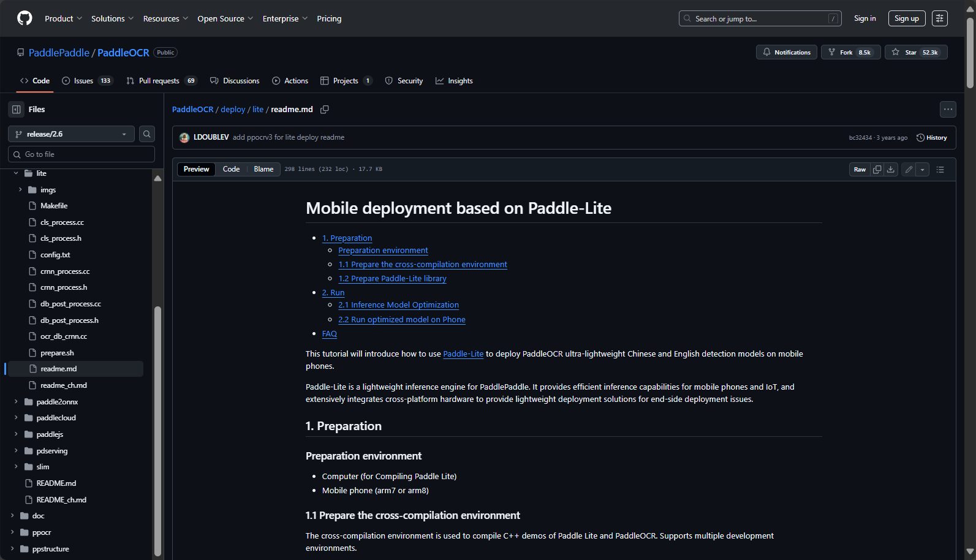
Task: Open the Pull requests tab
Action: point(162,81)
